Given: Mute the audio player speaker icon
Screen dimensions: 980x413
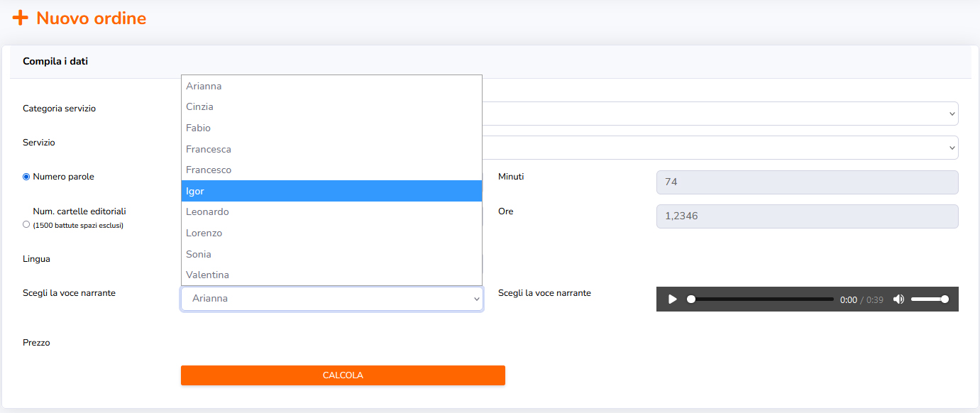Looking at the screenshot, I should (x=898, y=299).
